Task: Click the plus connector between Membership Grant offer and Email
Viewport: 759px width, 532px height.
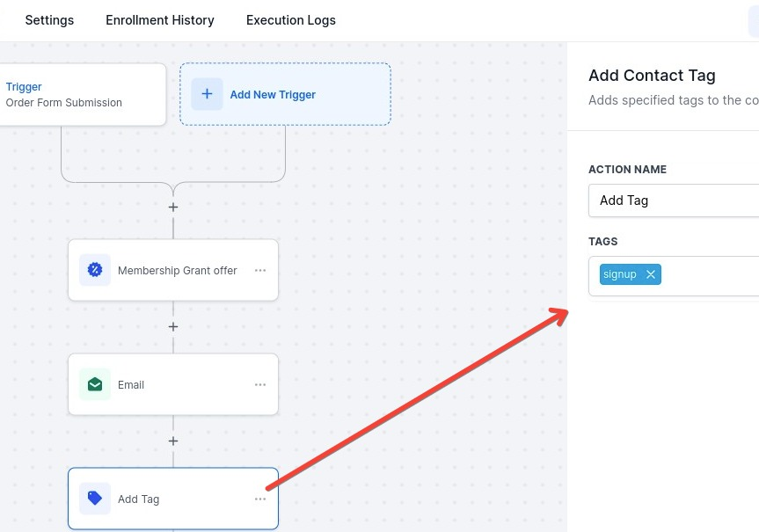Action: (x=172, y=326)
